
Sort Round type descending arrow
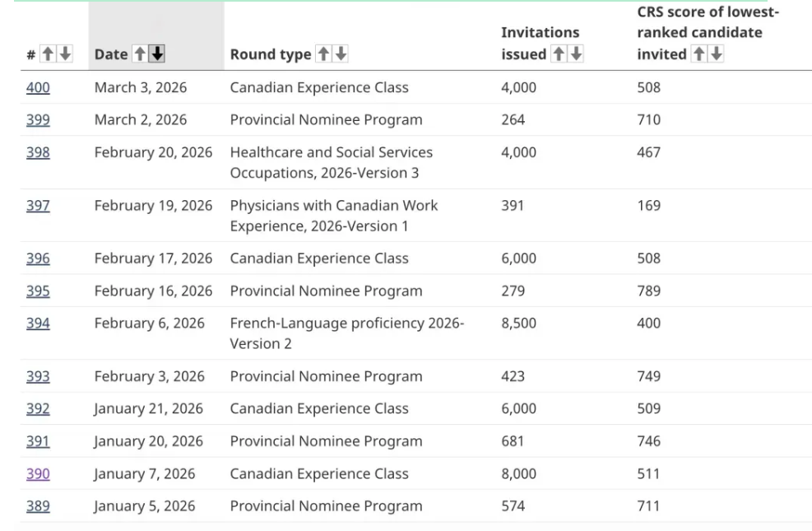point(341,54)
